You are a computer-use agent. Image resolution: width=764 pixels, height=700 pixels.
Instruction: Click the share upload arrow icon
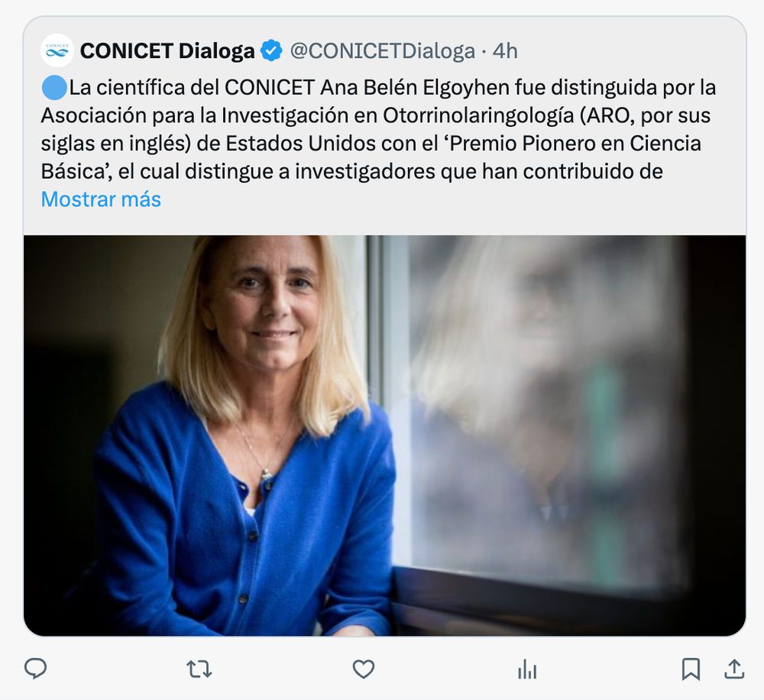click(x=734, y=669)
